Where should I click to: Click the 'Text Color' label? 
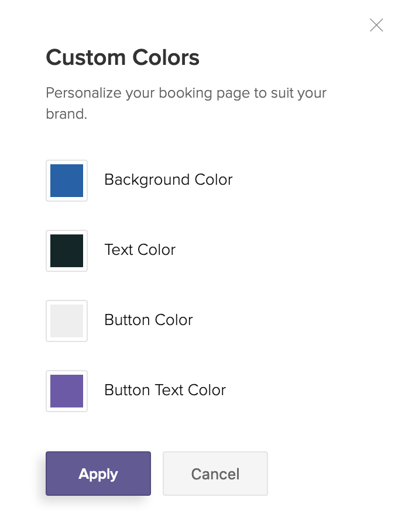coord(140,250)
